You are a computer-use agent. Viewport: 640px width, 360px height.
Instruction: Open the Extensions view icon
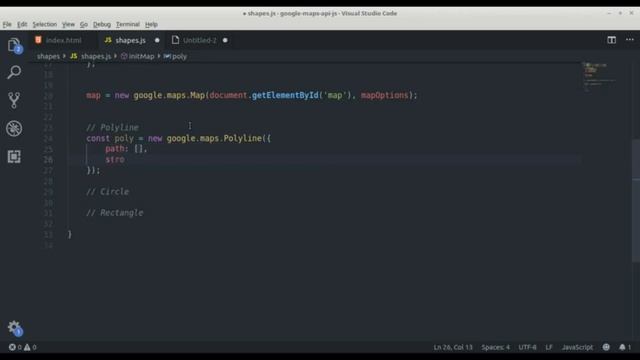pos(14,157)
